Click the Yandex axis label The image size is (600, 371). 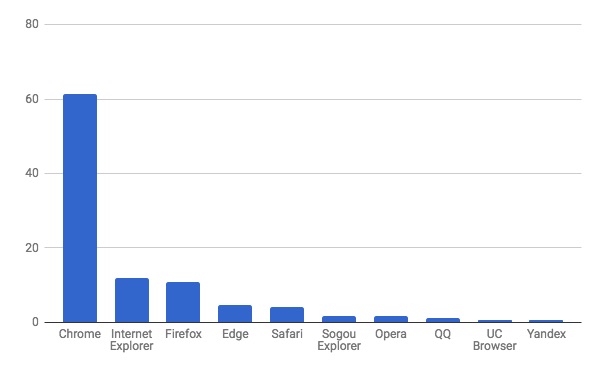(546, 334)
